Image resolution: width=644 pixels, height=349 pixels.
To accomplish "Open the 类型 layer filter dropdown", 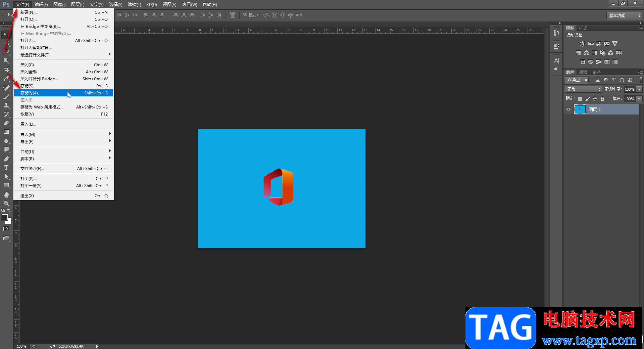I will (577, 80).
